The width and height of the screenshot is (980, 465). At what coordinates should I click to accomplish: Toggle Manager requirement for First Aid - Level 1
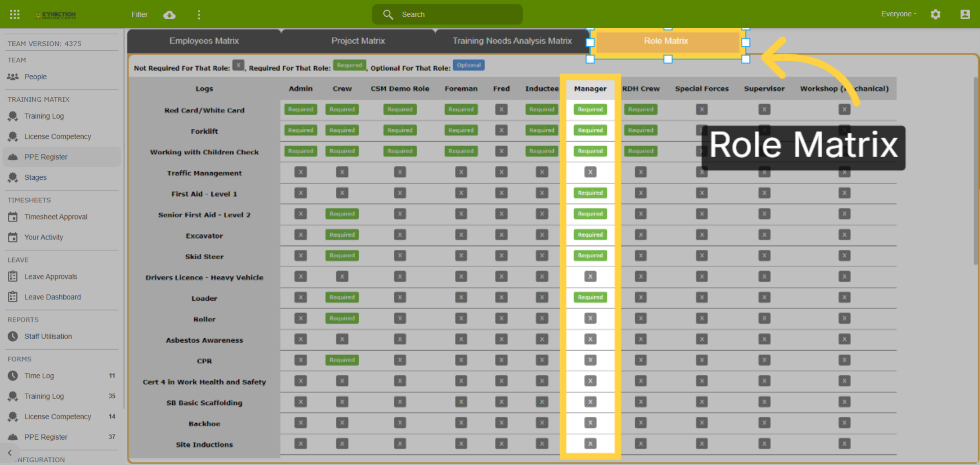click(x=590, y=193)
